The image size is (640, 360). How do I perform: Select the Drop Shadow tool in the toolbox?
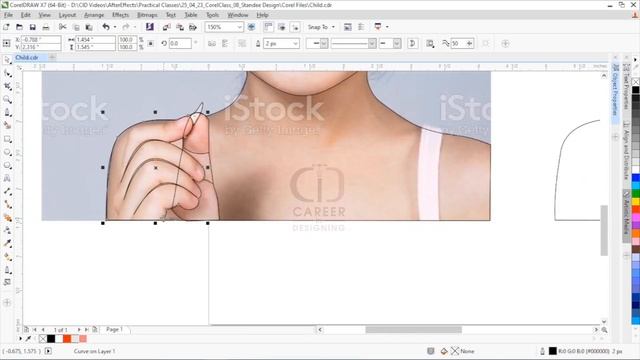click(x=7, y=218)
